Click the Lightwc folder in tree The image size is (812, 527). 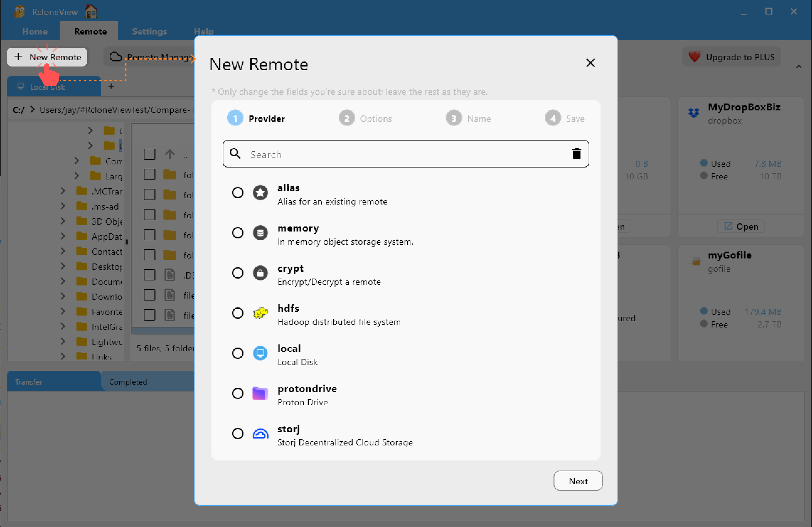coord(107,342)
